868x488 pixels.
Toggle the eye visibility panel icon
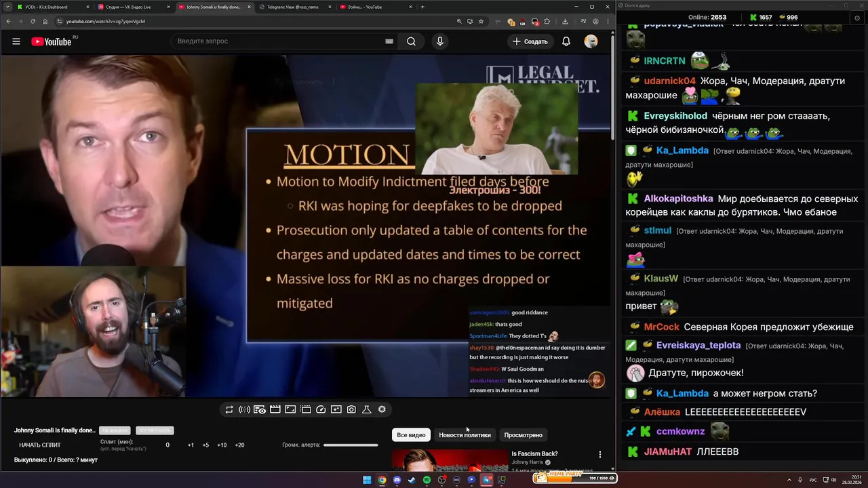pyautogui.click(x=260, y=409)
